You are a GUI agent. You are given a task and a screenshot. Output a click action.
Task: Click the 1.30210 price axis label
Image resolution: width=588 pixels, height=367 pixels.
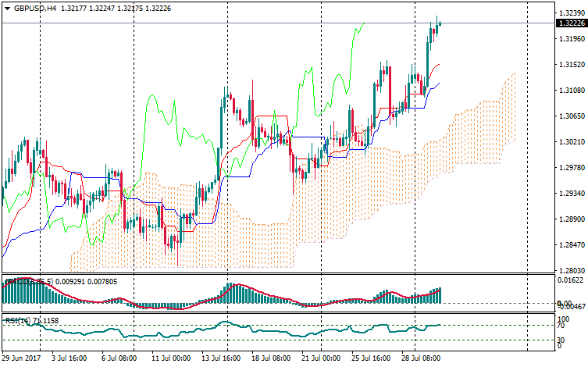pyautogui.click(x=572, y=142)
